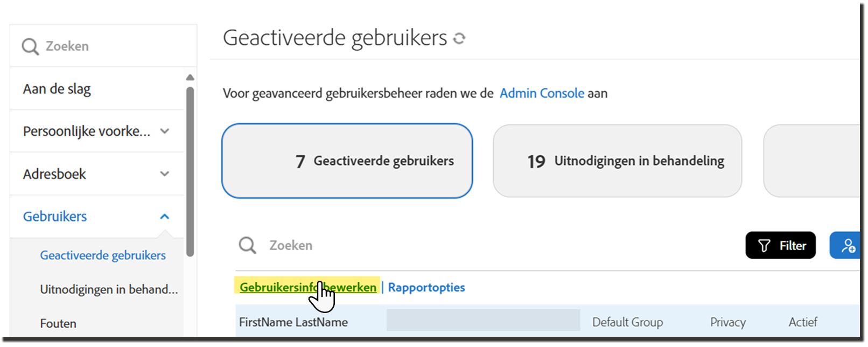The width and height of the screenshot is (868, 347).
Task: Highlight the FirstName LastName row
Action: pos(294,322)
